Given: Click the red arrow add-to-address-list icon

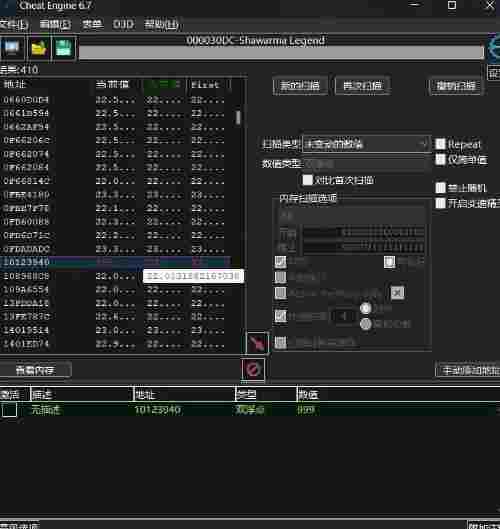Looking at the screenshot, I should tap(258, 343).
